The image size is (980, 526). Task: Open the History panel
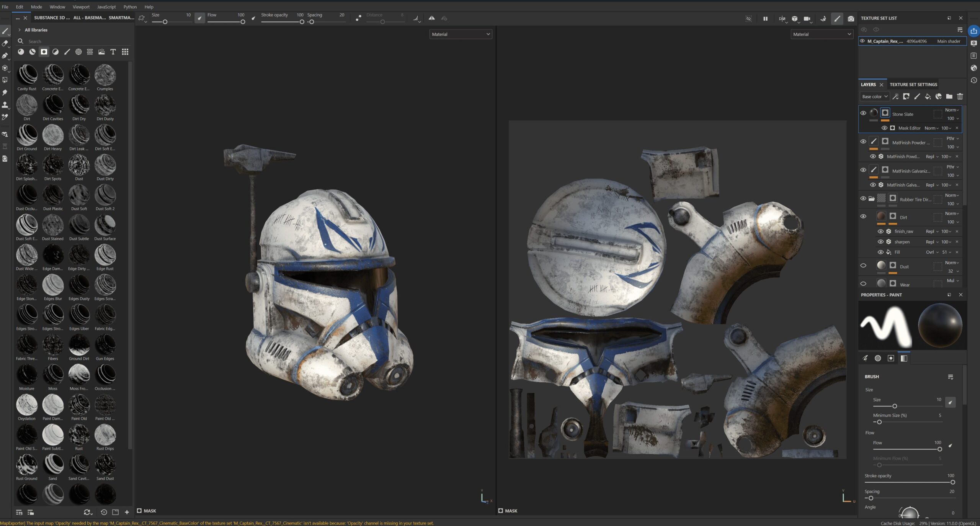click(x=973, y=80)
